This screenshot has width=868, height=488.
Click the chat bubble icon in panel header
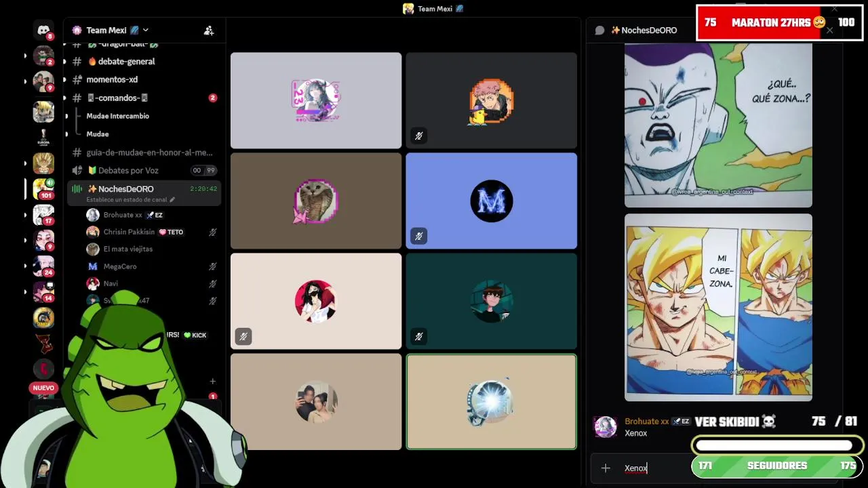(x=599, y=30)
